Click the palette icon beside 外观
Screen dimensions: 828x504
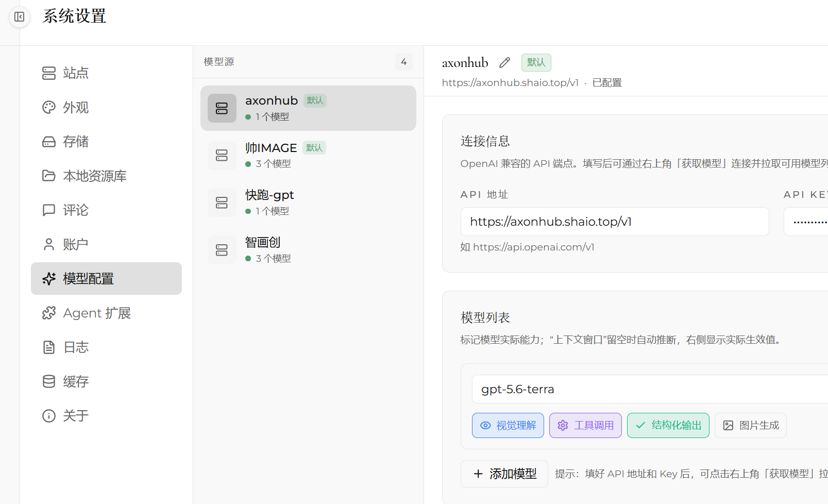click(x=49, y=107)
